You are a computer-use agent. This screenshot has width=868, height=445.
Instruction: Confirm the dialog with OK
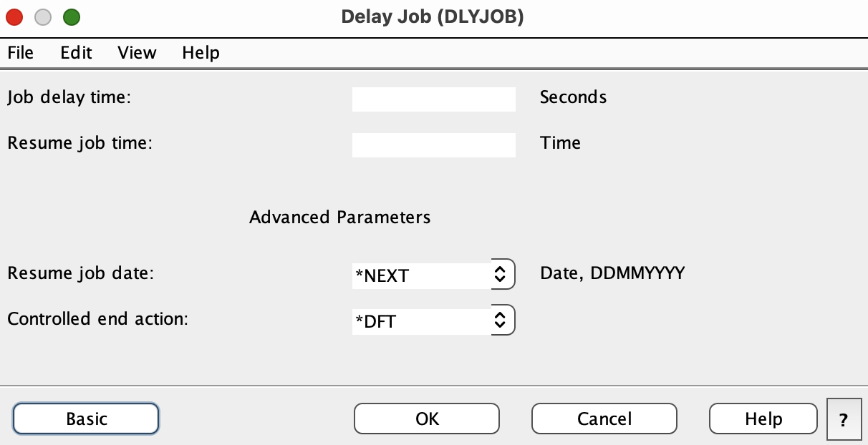tap(427, 419)
